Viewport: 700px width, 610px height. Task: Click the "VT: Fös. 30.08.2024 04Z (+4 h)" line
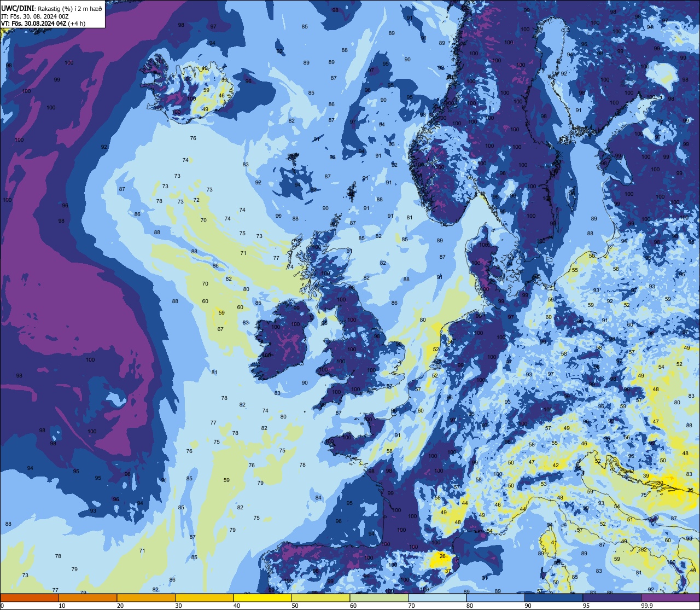pyautogui.click(x=43, y=23)
